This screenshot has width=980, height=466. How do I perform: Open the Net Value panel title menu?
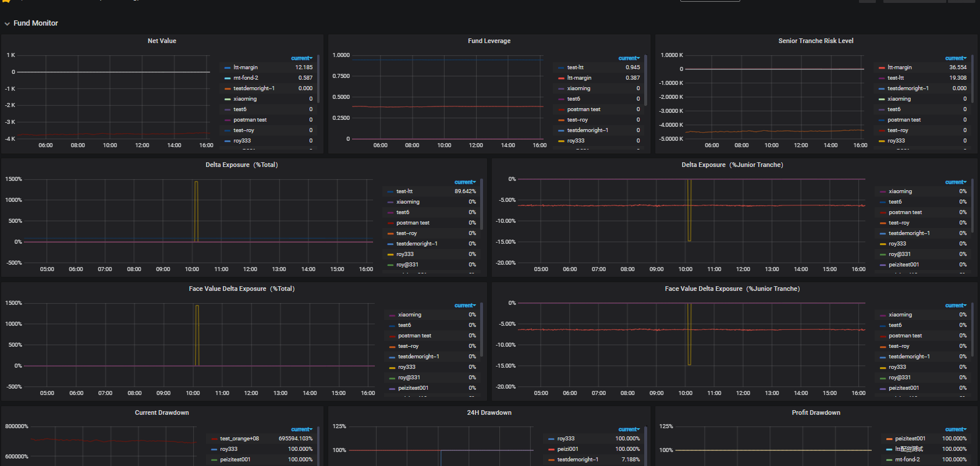click(162, 41)
